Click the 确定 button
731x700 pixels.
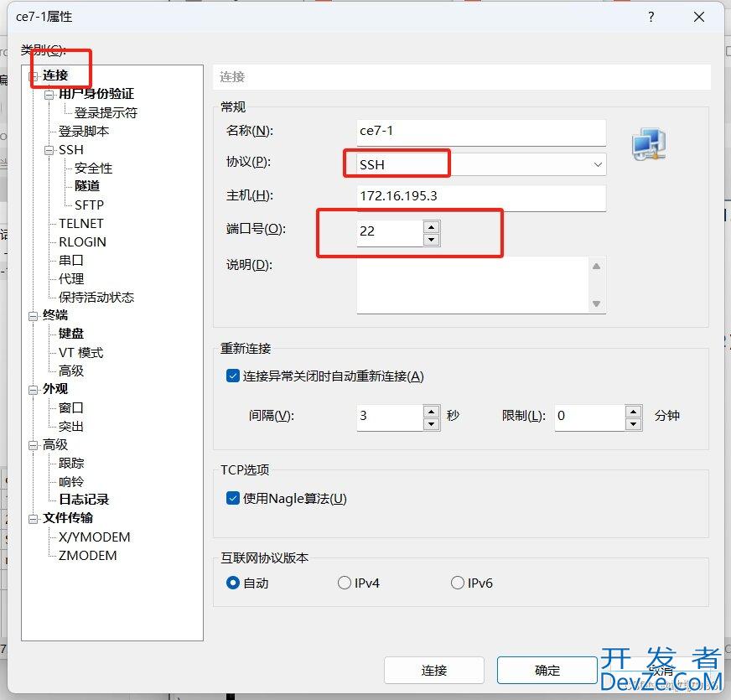point(547,670)
